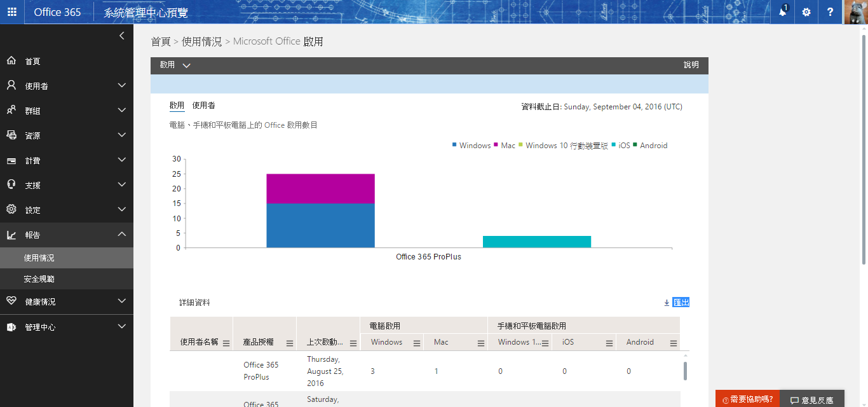The image size is (868, 407).
Task: Click the 匯出 export link
Action: tap(681, 303)
